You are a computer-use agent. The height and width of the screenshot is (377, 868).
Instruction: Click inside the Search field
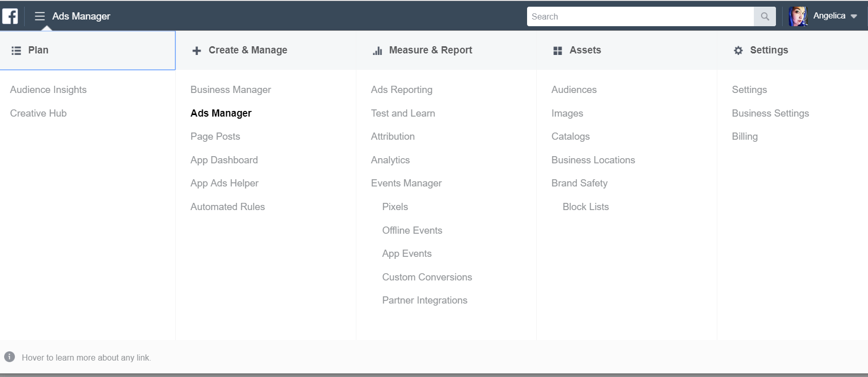tap(640, 16)
